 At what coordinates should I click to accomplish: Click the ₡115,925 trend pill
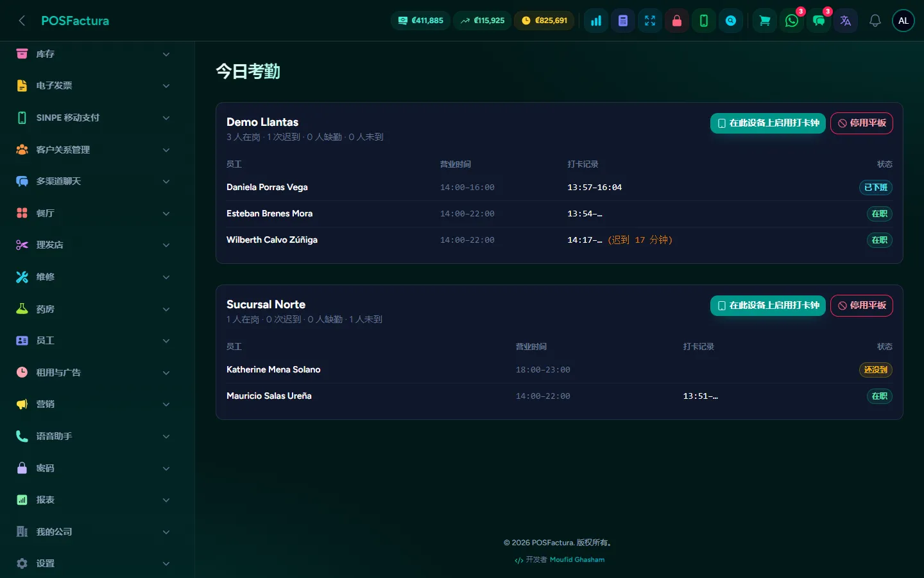tap(483, 21)
